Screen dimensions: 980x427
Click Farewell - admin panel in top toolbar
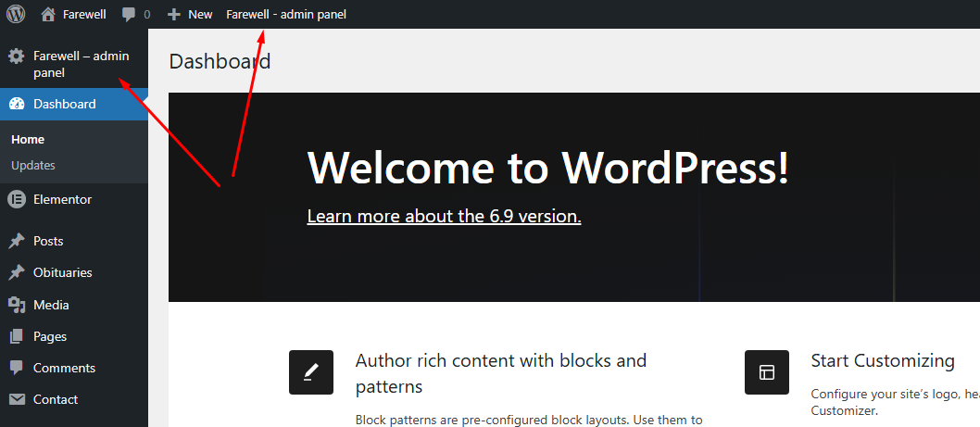click(x=286, y=14)
